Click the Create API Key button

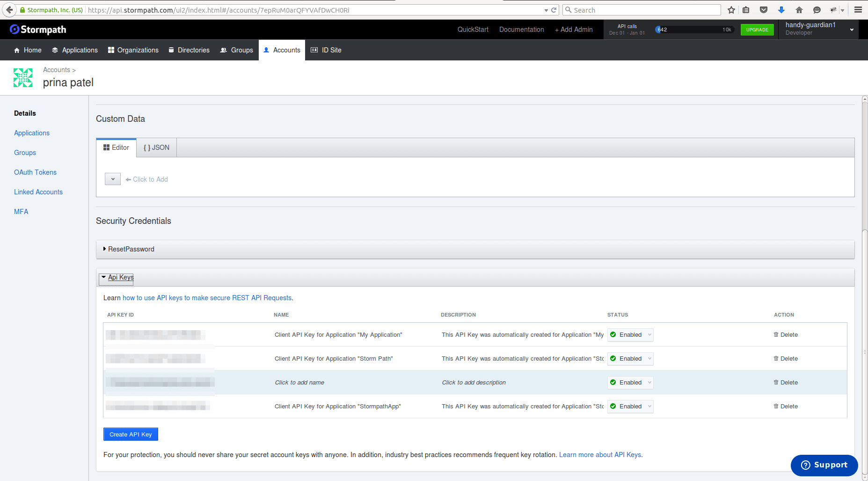[131, 434]
